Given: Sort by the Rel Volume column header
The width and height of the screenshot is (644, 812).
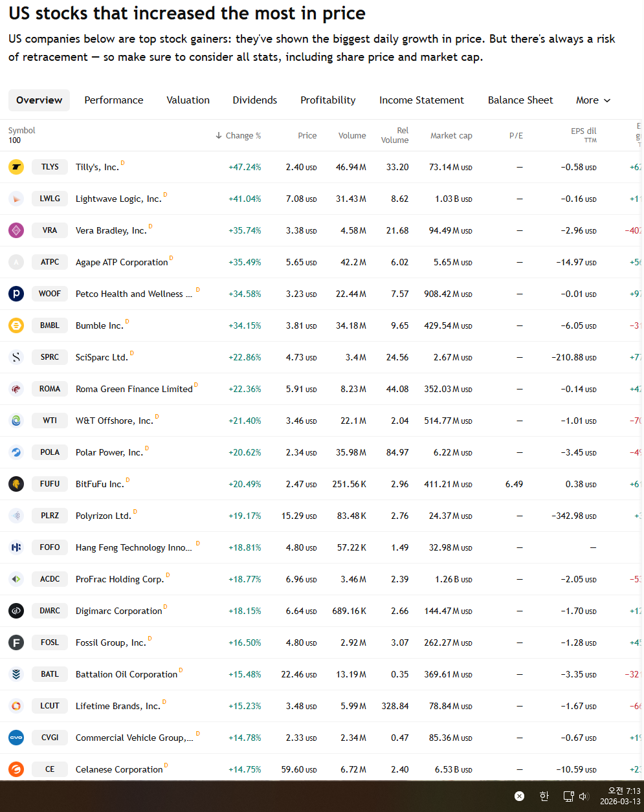Looking at the screenshot, I should coord(395,135).
